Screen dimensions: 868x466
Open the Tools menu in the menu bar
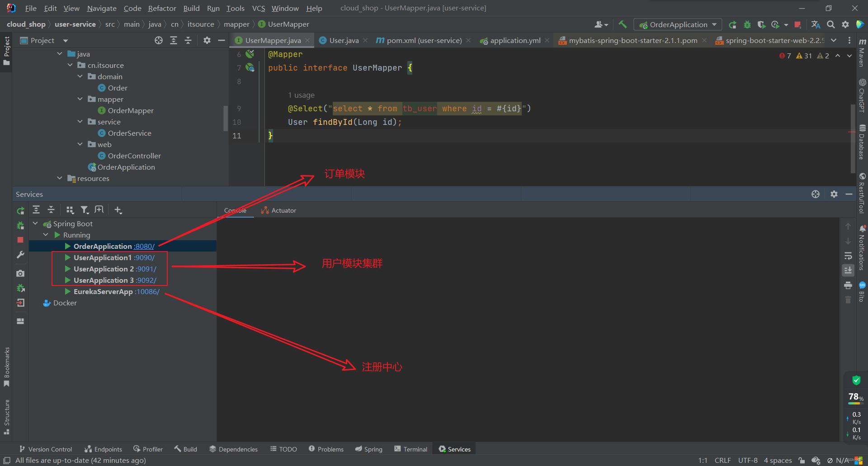pyautogui.click(x=235, y=8)
